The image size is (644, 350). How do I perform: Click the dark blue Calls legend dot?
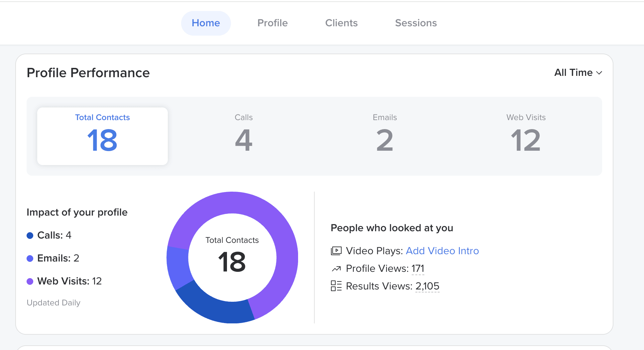tap(30, 236)
